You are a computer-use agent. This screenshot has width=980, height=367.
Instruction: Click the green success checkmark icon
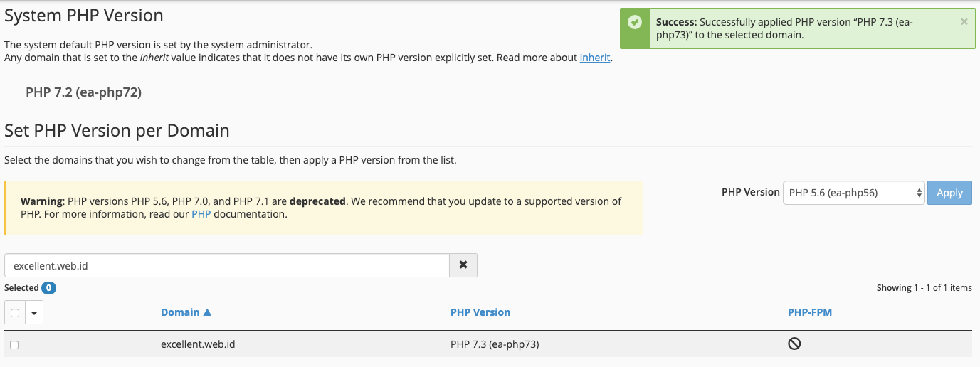coord(634,21)
